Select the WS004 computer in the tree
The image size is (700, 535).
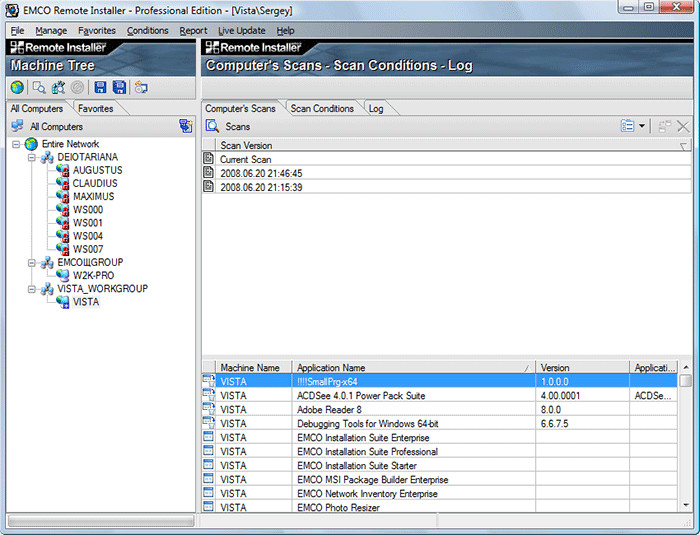click(88, 236)
